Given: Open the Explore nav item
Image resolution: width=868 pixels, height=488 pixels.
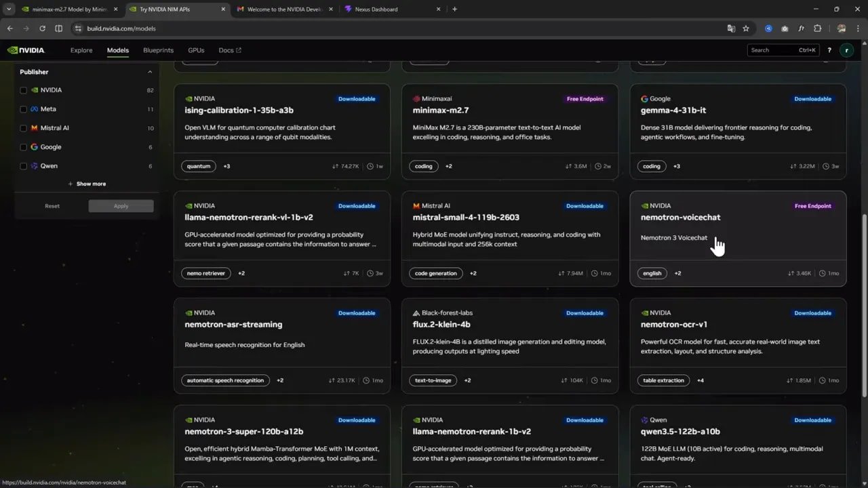Looking at the screenshot, I should [x=81, y=50].
